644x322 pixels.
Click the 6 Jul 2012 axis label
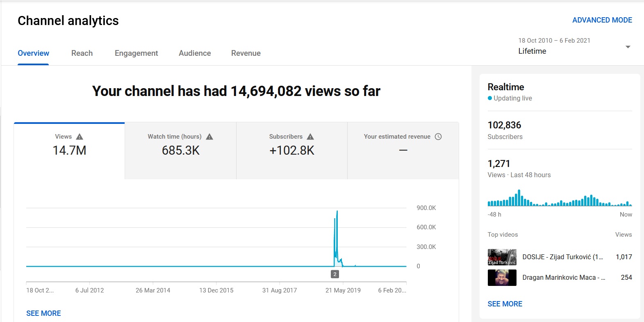coord(89,290)
